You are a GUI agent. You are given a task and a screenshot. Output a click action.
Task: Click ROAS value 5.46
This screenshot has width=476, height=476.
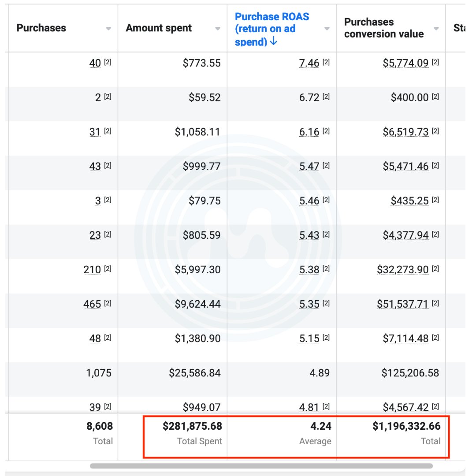[x=309, y=201]
